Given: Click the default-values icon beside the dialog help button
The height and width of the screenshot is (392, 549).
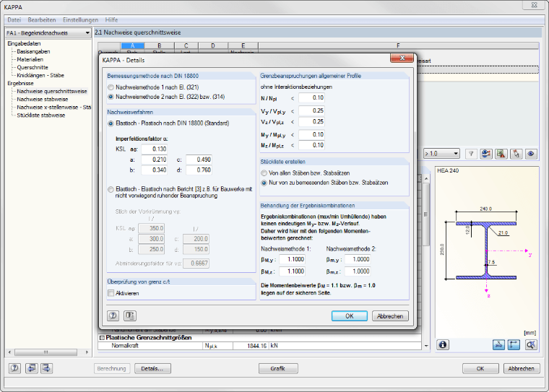Looking at the screenshot, I should click(x=130, y=315).
